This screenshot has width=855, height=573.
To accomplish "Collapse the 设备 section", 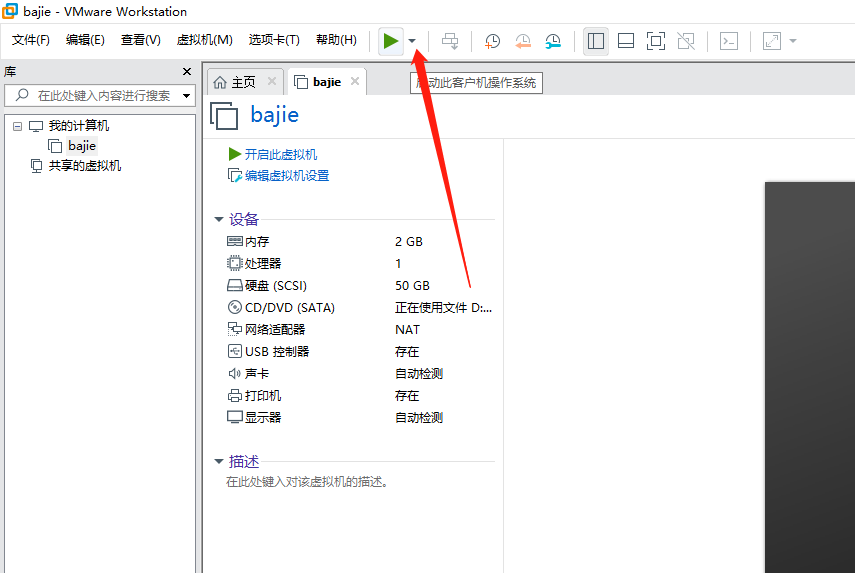I will pyautogui.click(x=219, y=220).
